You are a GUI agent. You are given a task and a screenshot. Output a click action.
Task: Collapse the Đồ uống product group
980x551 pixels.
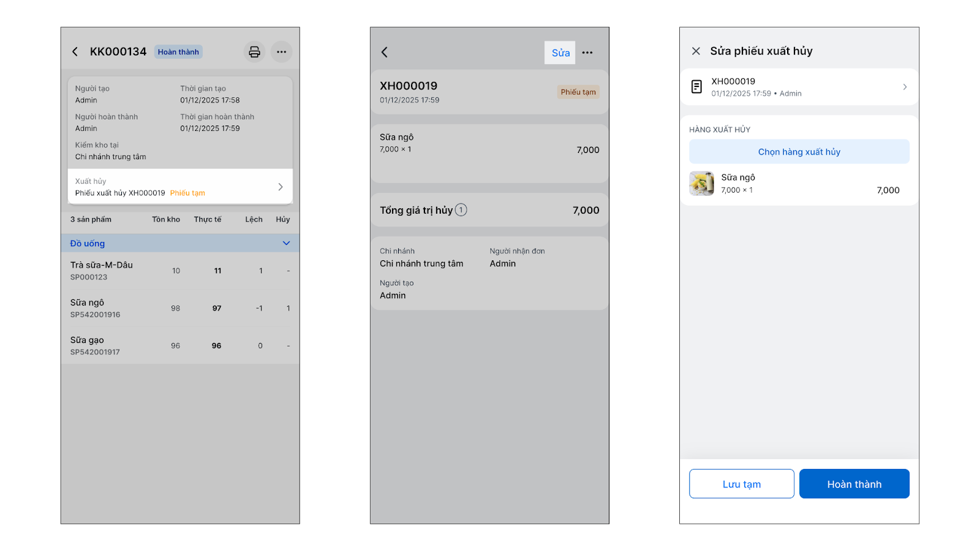click(x=286, y=243)
